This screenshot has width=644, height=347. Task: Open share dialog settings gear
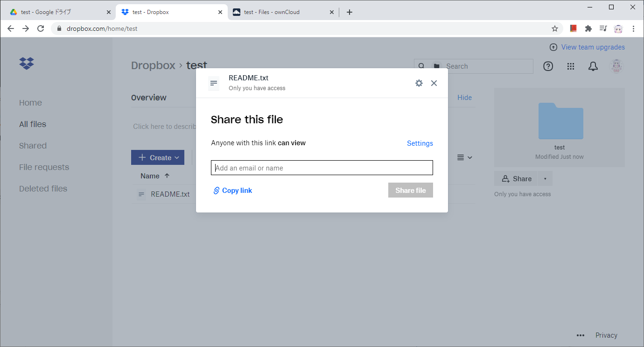point(419,83)
